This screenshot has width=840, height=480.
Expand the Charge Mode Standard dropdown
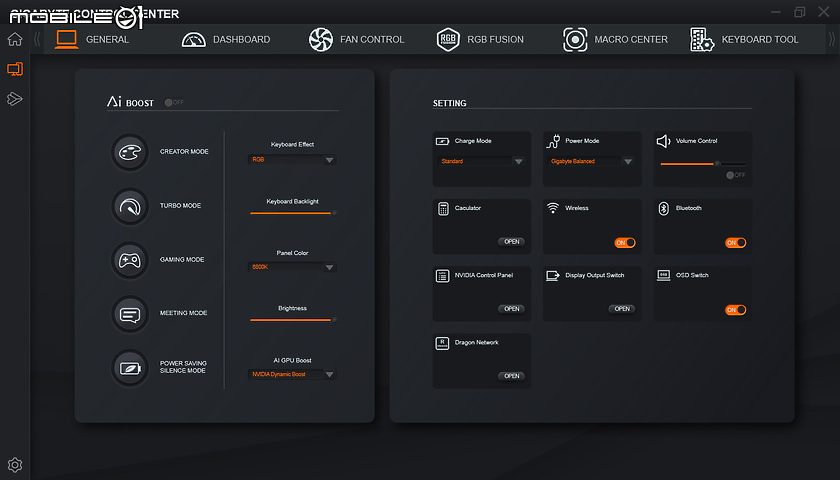[481, 161]
